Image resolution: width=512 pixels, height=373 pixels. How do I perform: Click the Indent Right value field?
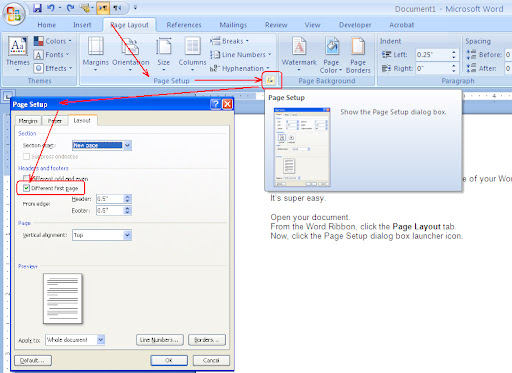tap(433, 68)
